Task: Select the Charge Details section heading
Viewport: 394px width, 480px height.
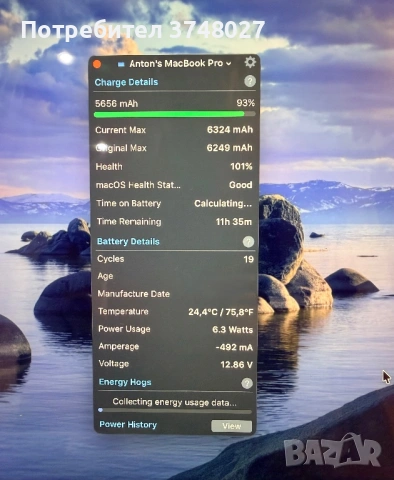Action: point(126,82)
